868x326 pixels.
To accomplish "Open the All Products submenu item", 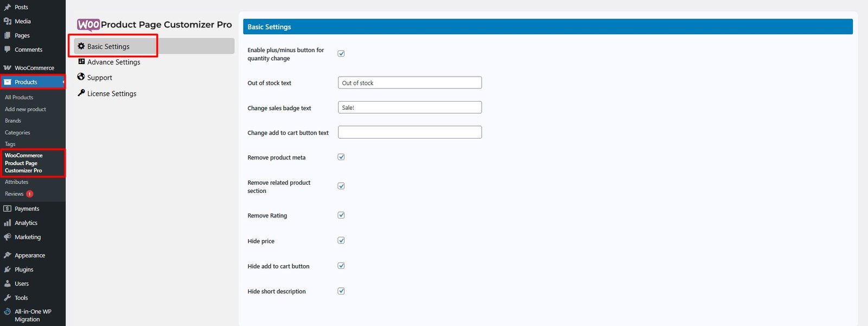I will [19, 97].
